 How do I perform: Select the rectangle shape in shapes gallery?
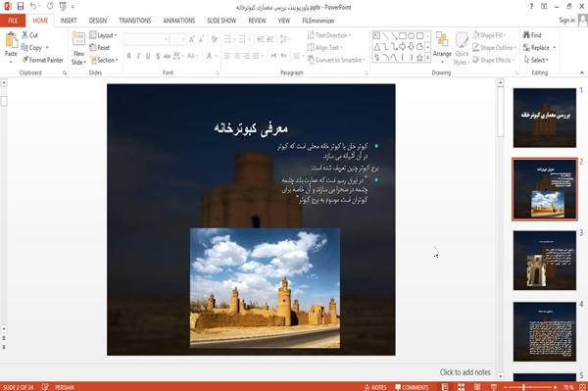(403, 36)
